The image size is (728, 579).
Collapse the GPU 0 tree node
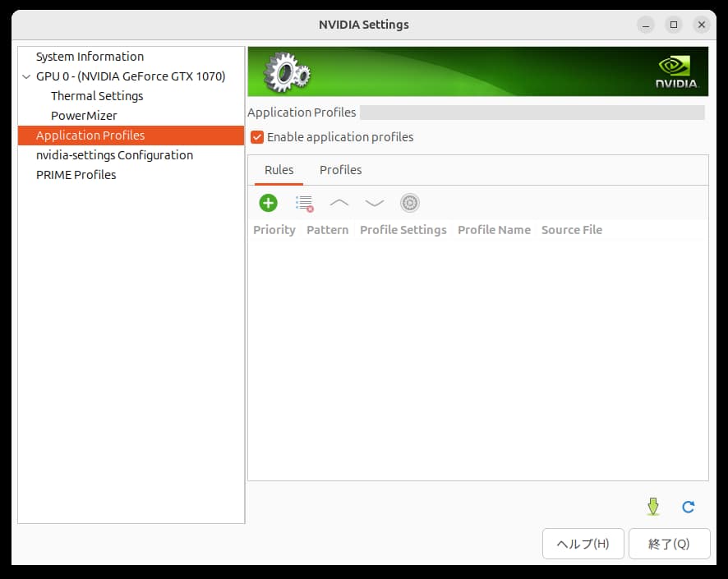(x=26, y=76)
